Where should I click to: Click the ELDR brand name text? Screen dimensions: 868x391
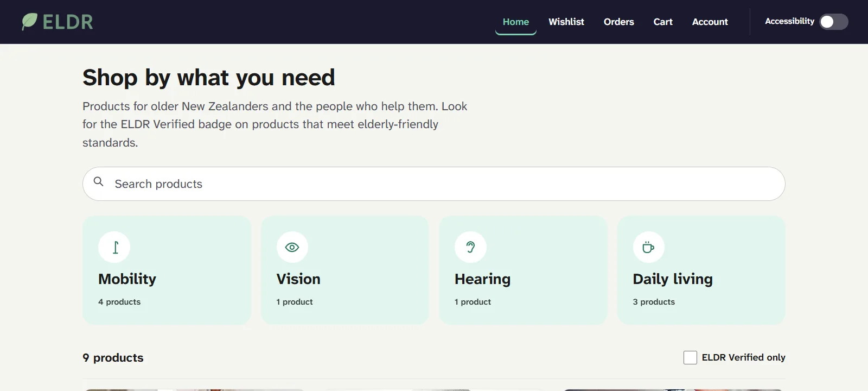tap(68, 22)
